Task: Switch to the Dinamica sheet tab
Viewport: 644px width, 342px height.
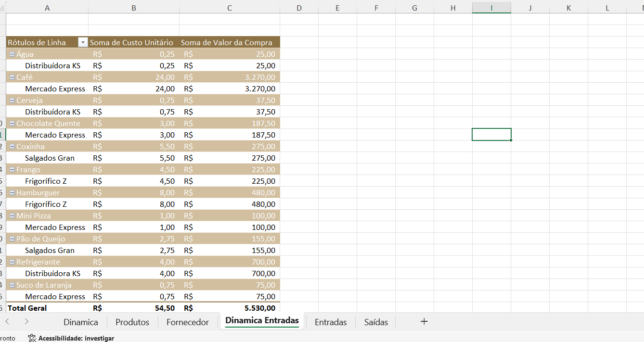Action: pos(81,322)
